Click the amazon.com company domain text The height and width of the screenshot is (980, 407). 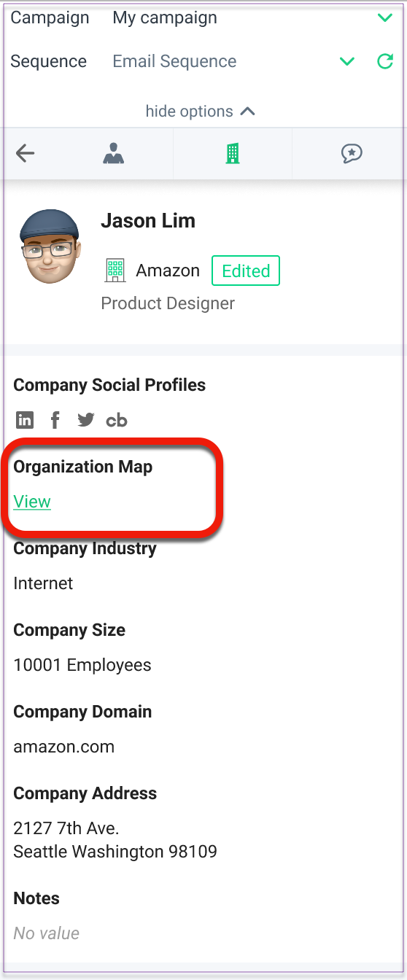[64, 747]
